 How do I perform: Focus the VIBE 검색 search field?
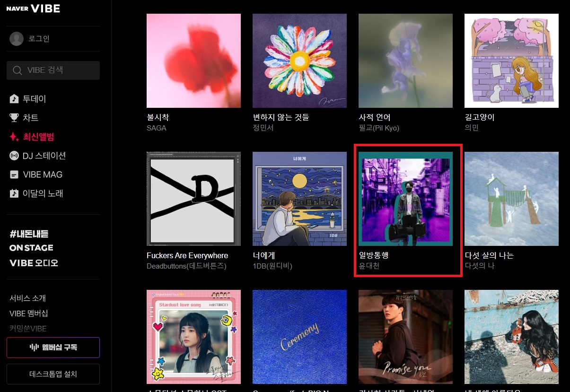pyautogui.click(x=53, y=70)
